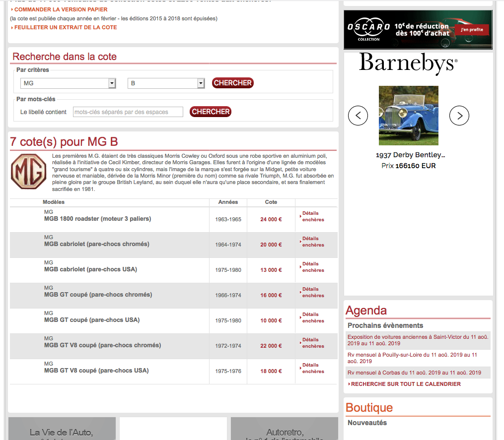Viewport: 504px width, 440px height.
Task: Click the Années column header
Action: (228, 202)
